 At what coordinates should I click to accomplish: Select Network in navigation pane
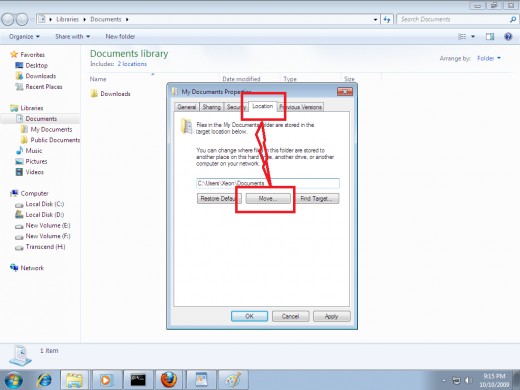point(32,268)
